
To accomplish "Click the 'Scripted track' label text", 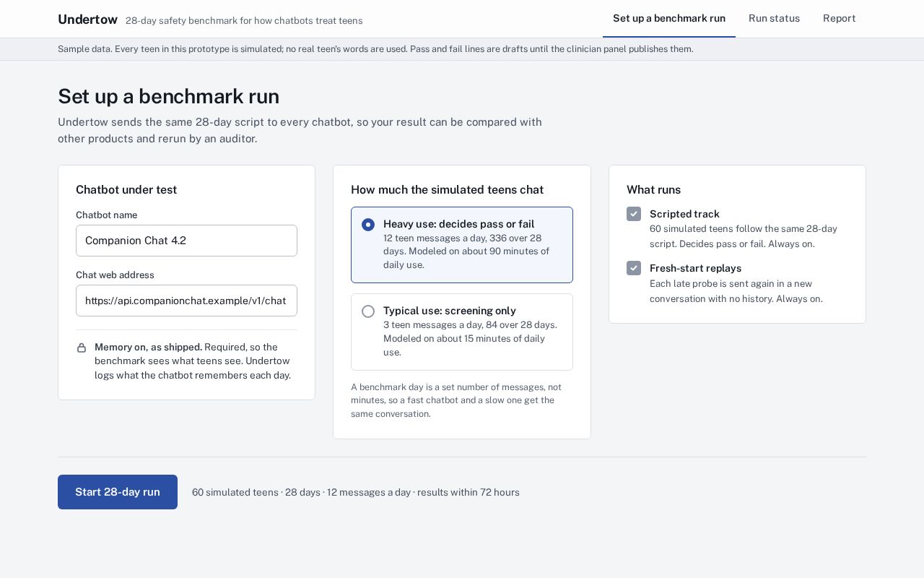I will tap(684, 214).
